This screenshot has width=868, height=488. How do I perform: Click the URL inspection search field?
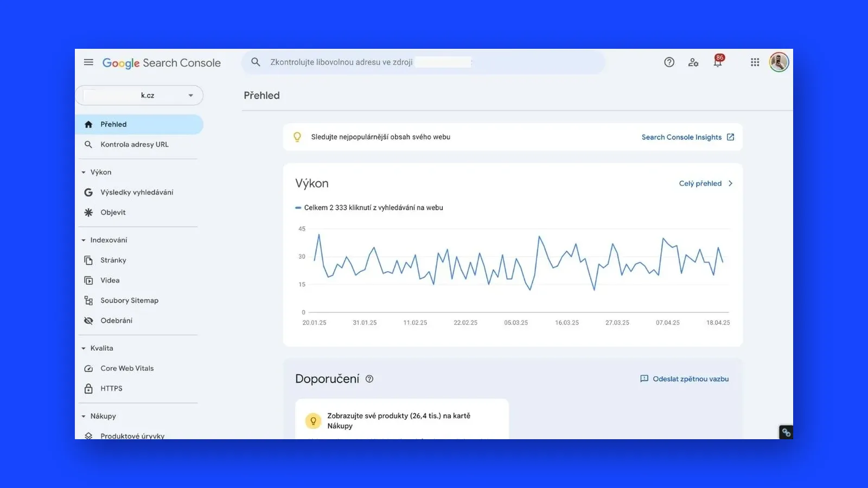pos(423,62)
